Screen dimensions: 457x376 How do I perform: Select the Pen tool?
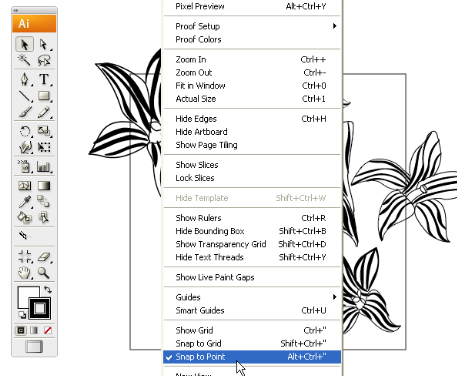(24, 80)
